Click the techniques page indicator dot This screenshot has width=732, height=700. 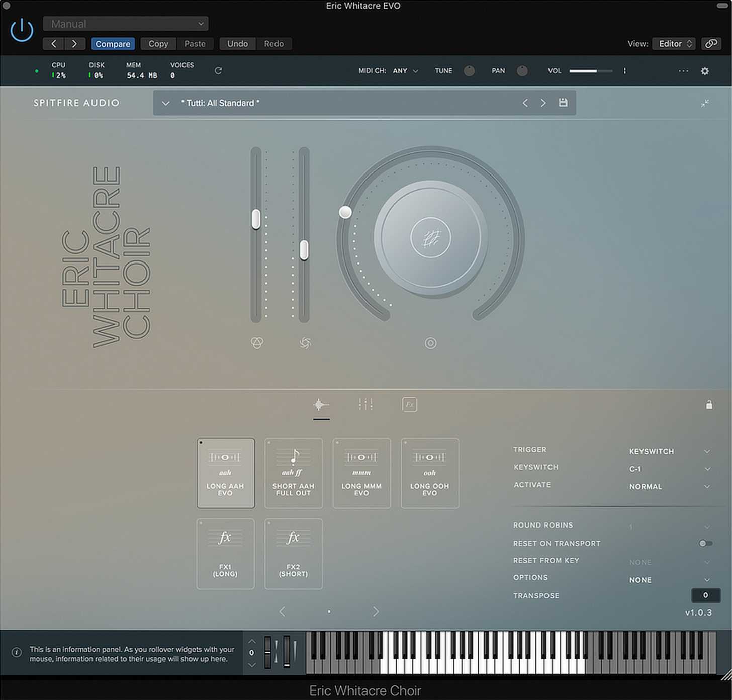tap(329, 611)
